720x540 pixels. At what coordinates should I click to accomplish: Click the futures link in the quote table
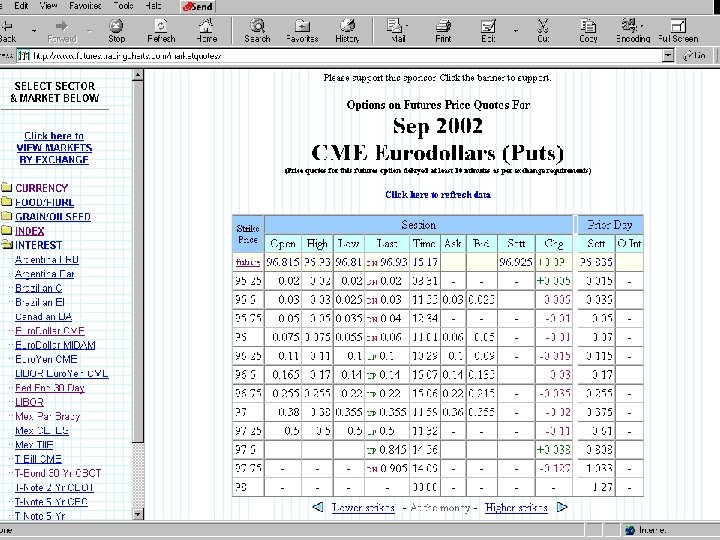(248, 262)
